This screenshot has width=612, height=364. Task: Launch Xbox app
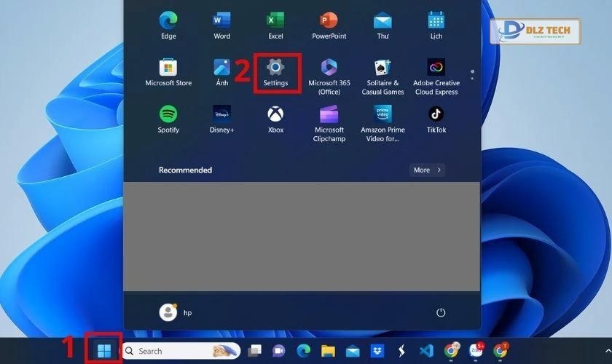[x=275, y=119]
